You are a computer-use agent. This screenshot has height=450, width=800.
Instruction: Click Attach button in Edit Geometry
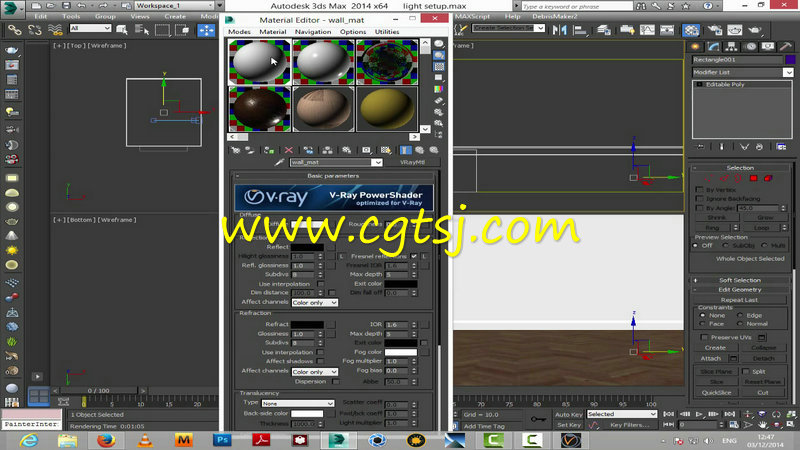point(711,359)
